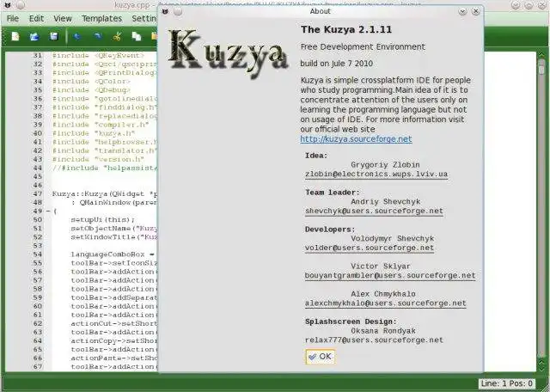The height and width of the screenshot is (392, 550).
Task: Click the editor scrollbar's top up arrow
Action: click(541, 54)
